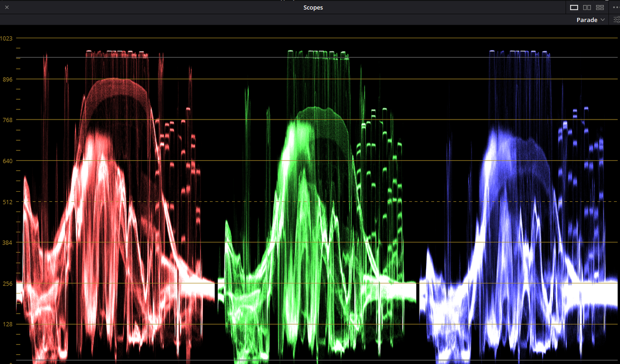Switch to single scope view layout
620x364 pixels.
574,7
